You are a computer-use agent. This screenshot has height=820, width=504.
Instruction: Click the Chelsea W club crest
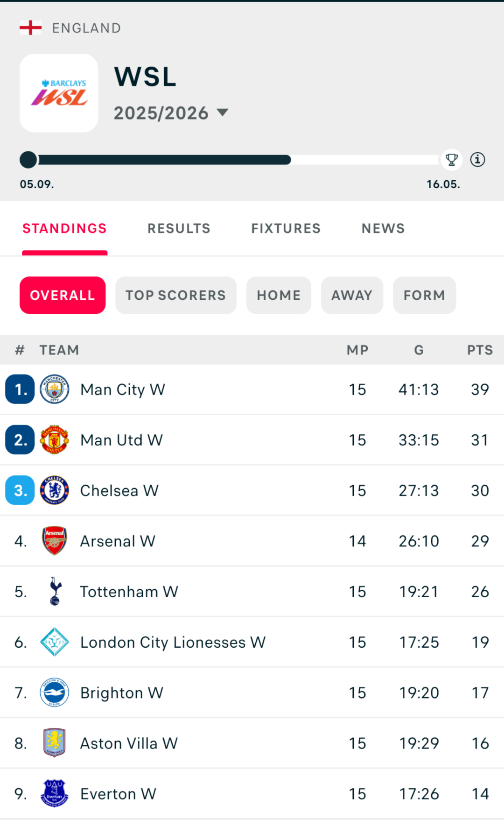54,490
